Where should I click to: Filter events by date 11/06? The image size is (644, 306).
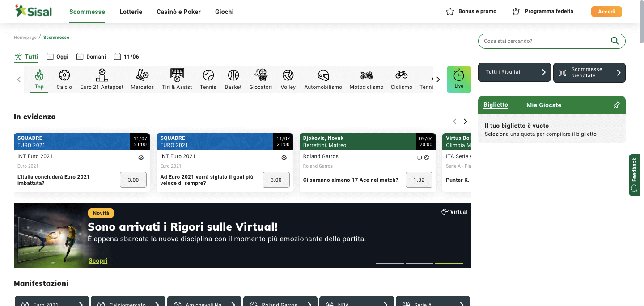[127, 57]
